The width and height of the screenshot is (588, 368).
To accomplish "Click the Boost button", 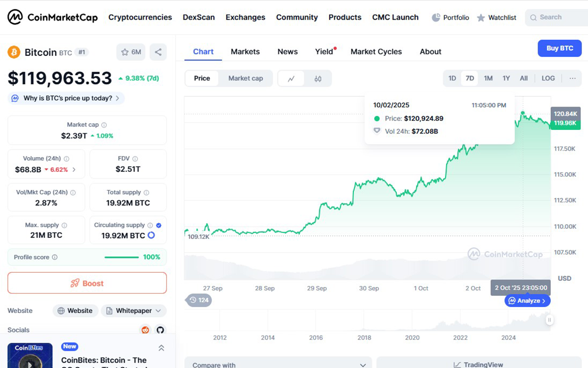I will tap(87, 283).
